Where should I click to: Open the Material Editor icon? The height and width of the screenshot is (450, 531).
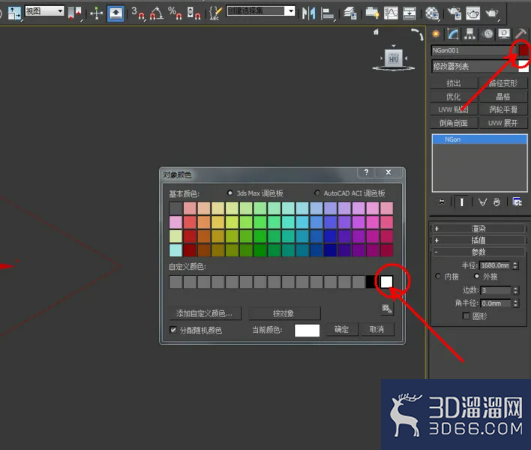(432, 13)
